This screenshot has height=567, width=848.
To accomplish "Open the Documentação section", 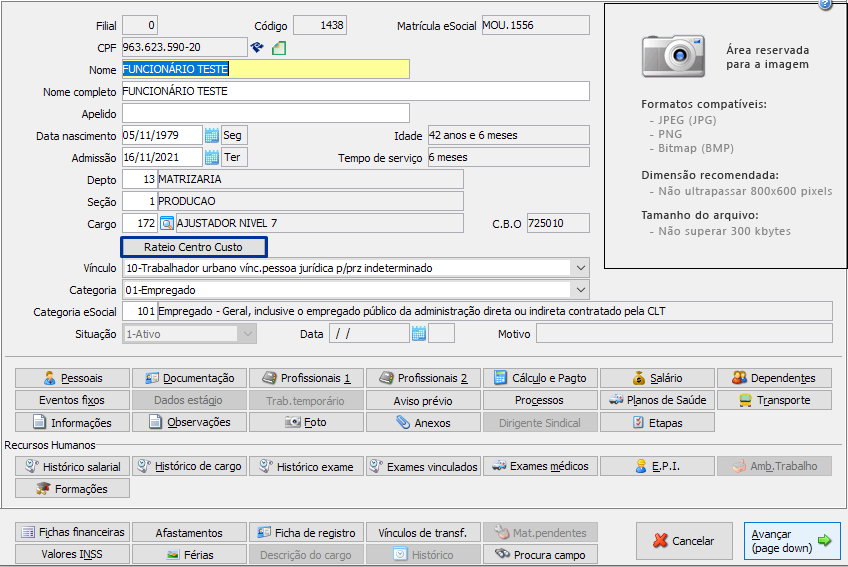I will click(x=189, y=378).
